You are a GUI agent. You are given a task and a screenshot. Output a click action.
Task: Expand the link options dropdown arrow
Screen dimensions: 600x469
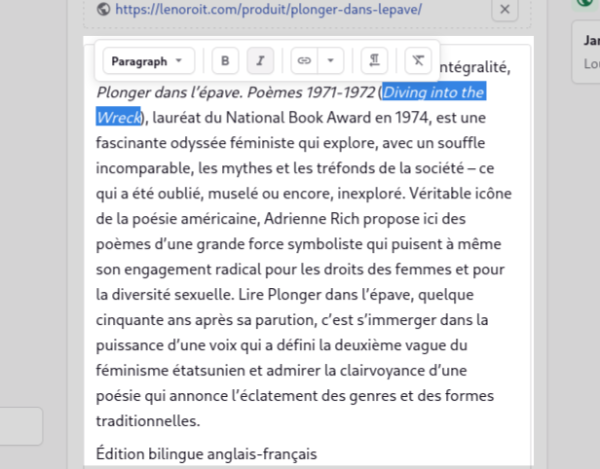[x=331, y=61]
